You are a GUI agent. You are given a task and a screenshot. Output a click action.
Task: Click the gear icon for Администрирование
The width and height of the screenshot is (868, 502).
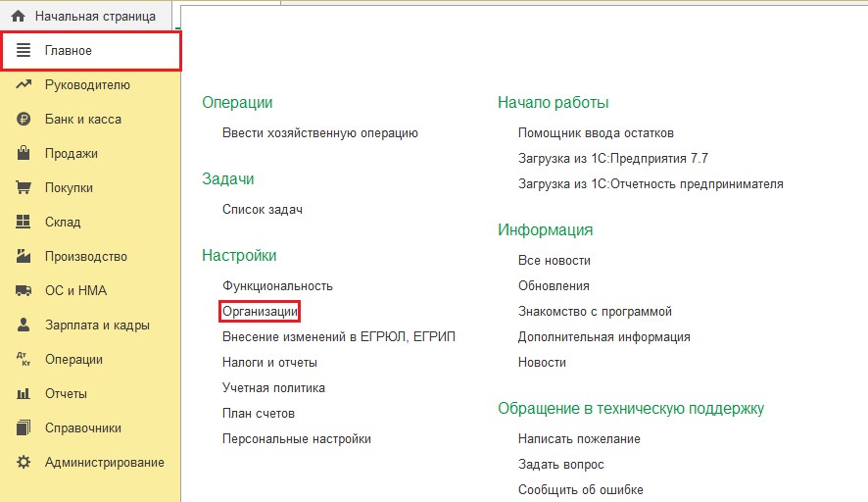coord(24,463)
